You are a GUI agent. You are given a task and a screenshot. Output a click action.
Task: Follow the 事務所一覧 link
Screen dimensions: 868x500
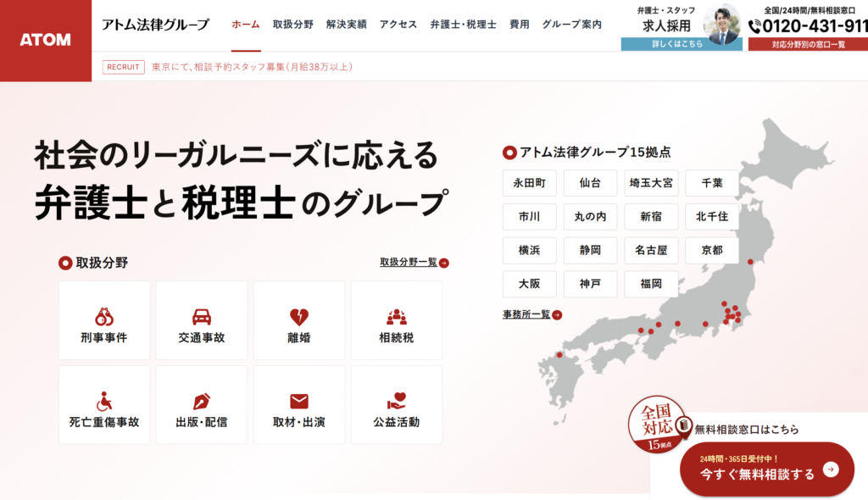coord(531,314)
